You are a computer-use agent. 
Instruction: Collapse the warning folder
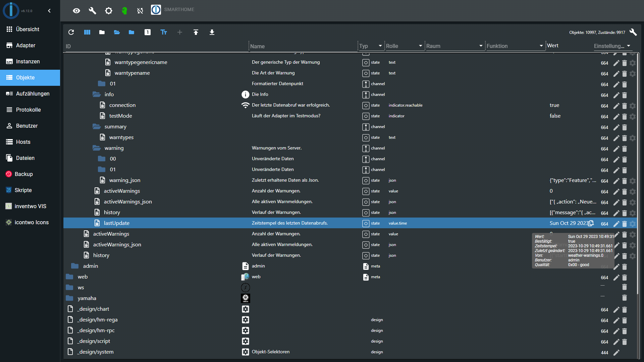97,148
